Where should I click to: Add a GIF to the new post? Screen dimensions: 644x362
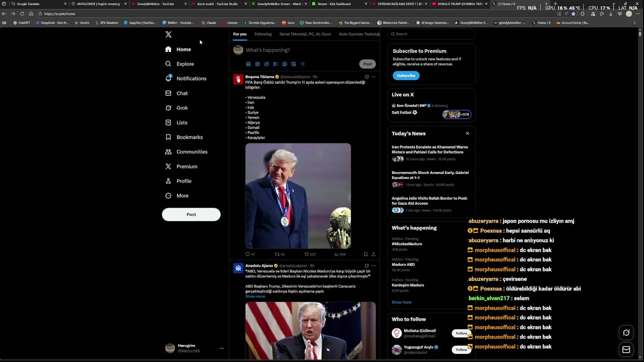(257, 64)
